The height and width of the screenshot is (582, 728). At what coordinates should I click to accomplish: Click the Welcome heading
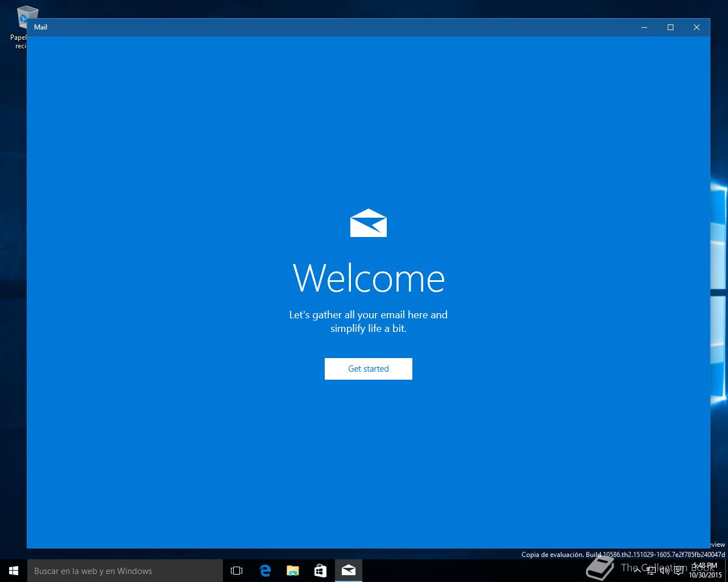[369, 278]
